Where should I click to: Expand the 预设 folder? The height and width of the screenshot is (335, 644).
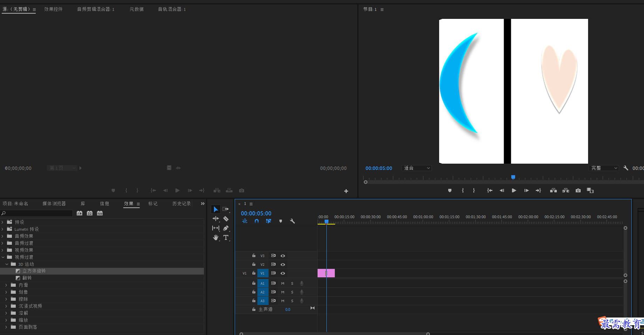3,222
